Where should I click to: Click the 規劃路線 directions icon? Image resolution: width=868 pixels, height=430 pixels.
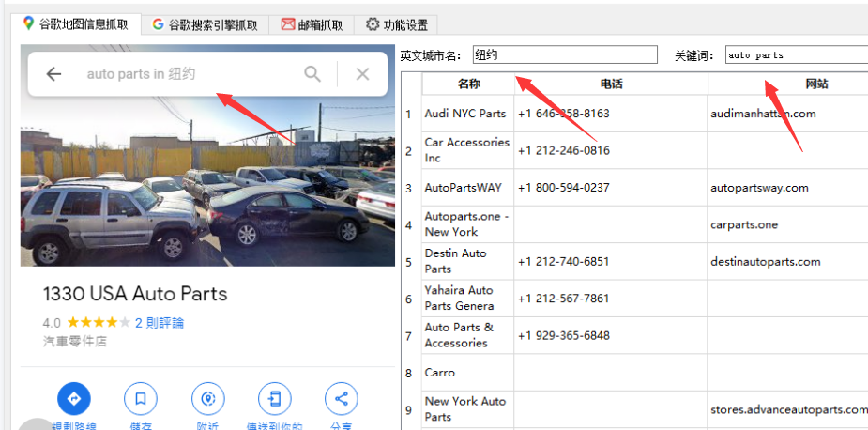pyautogui.click(x=73, y=398)
